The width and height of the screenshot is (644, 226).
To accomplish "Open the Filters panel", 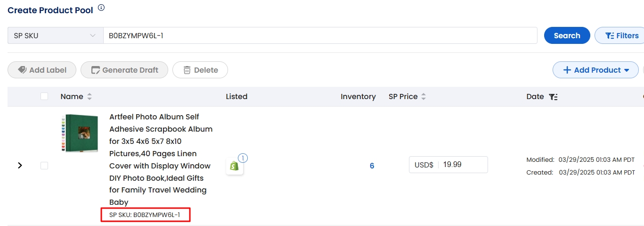I will click(621, 35).
